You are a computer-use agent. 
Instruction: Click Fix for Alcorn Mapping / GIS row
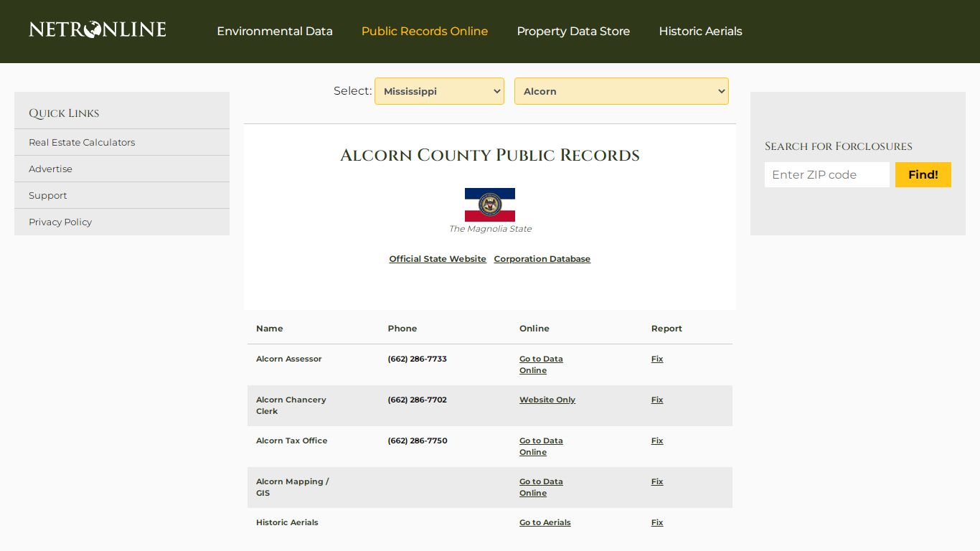click(x=657, y=481)
